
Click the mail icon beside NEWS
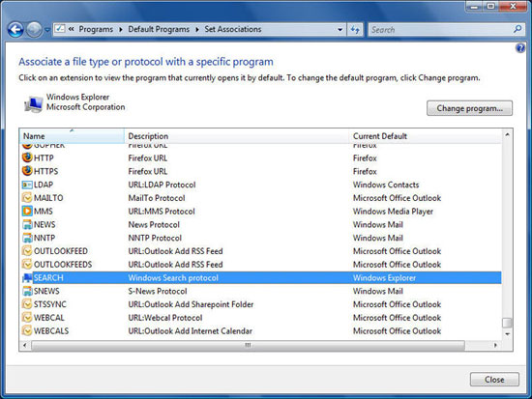click(x=27, y=224)
